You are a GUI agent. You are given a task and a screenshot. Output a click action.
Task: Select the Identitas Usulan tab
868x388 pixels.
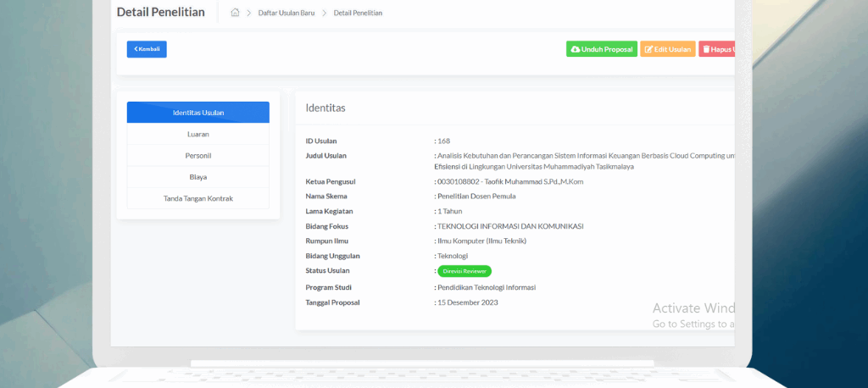click(198, 113)
